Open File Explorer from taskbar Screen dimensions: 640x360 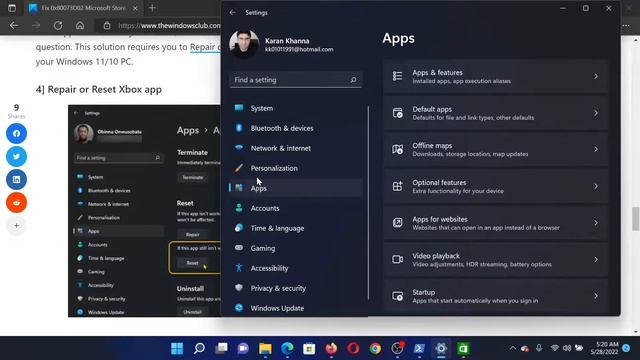pos(265,349)
